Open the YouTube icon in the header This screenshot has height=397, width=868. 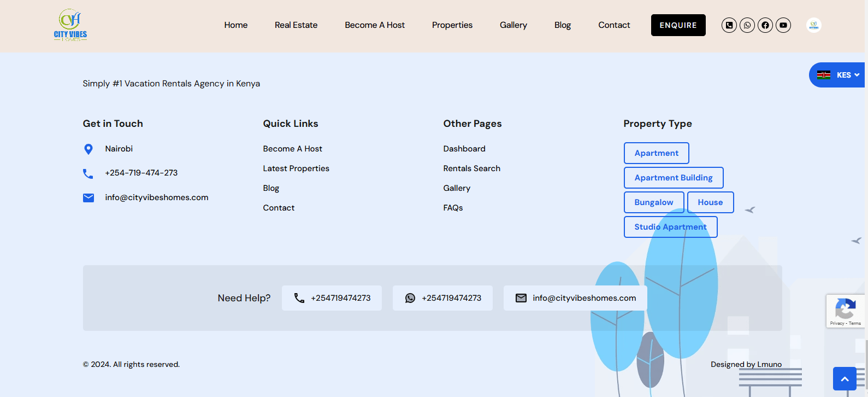coord(783,25)
